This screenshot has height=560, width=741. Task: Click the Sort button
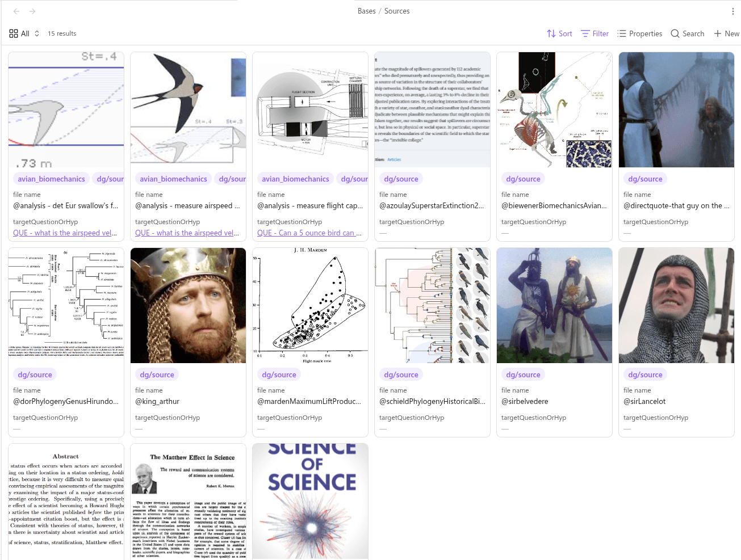(x=559, y=33)
